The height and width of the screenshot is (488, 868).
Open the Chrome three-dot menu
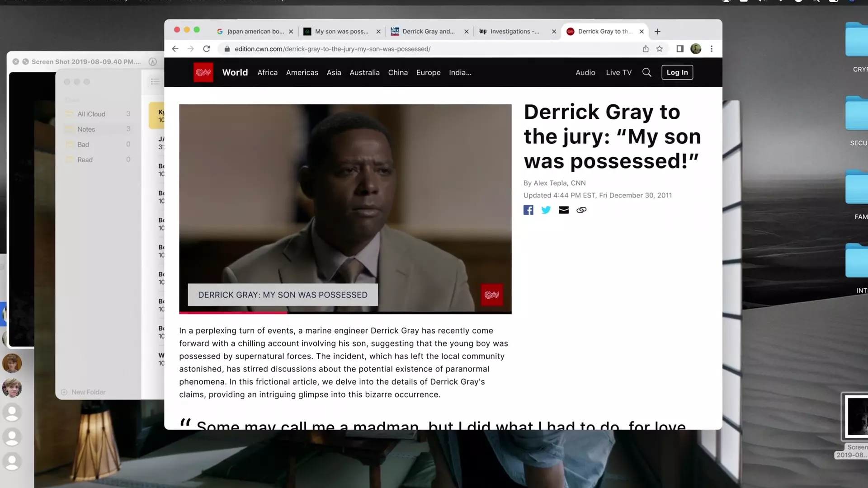point(712,49)
